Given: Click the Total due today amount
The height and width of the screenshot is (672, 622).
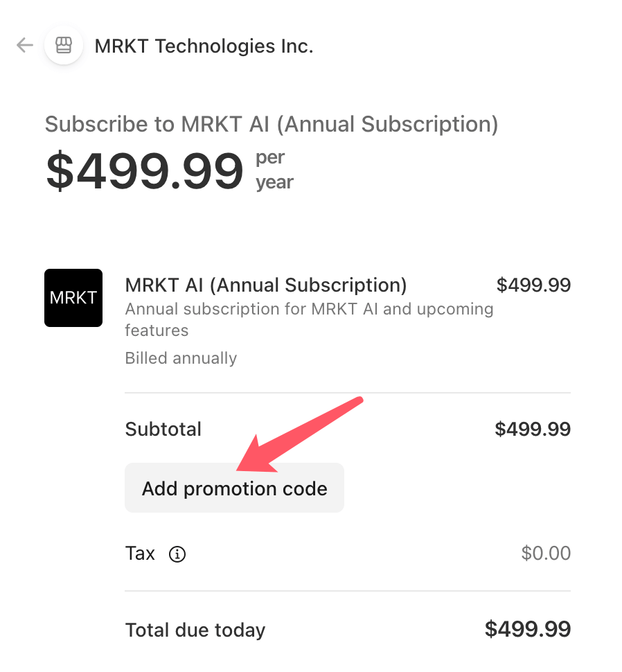Looking at the screenshot, I should 533,629.
